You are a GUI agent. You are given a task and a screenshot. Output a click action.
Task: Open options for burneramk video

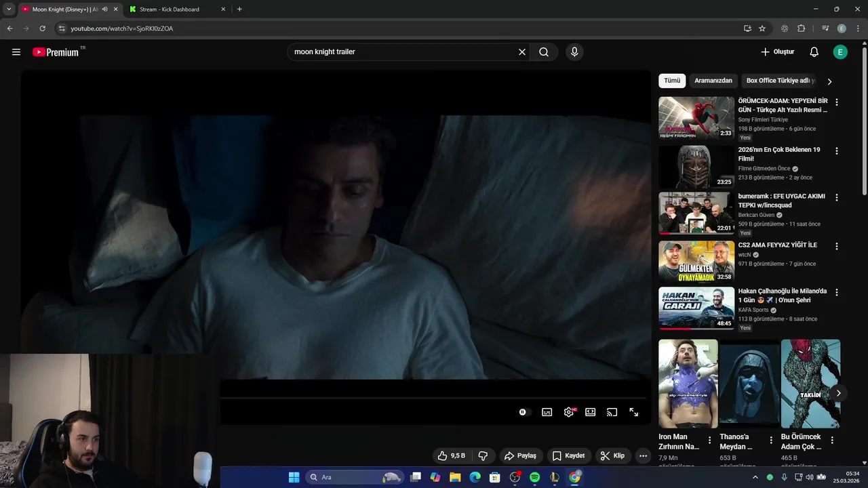coord(837,198)
